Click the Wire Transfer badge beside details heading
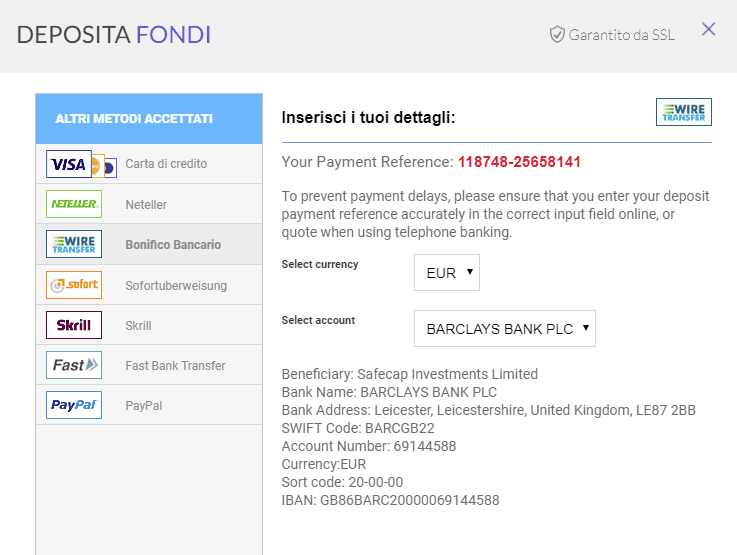737x555 pixels. point(683,112)
